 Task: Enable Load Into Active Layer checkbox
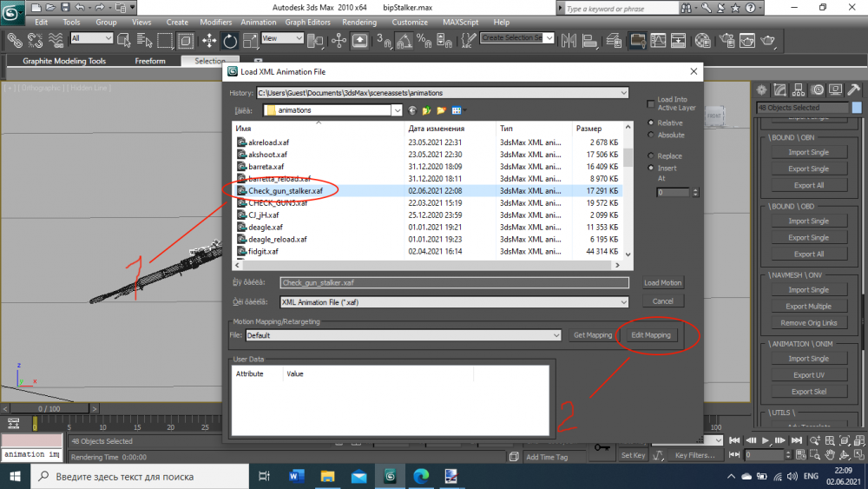pos(652,103)
